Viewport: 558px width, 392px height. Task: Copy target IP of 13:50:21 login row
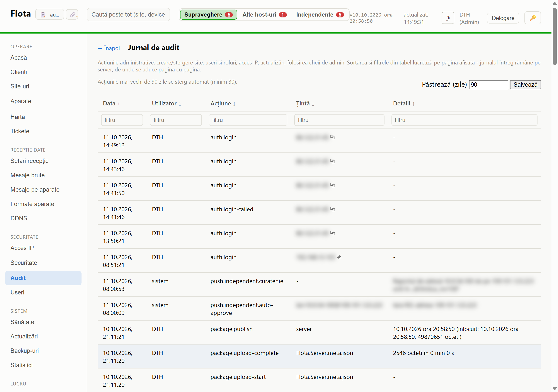333,233
